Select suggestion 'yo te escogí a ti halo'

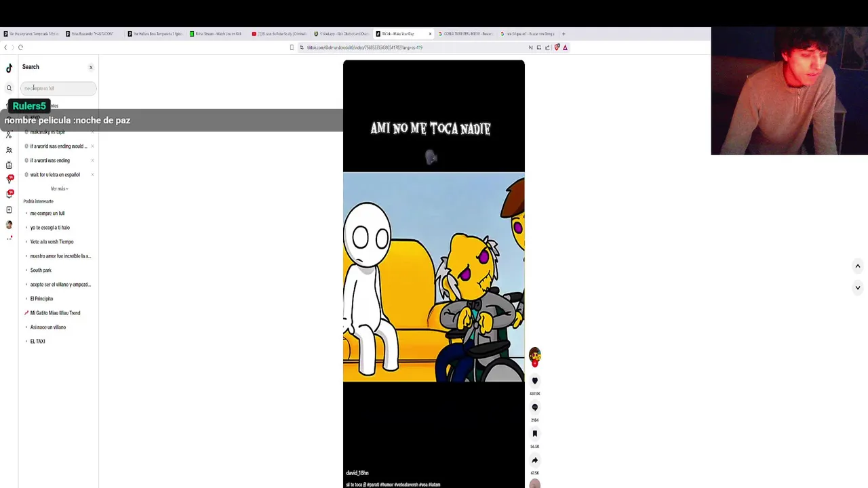[50, 228]
